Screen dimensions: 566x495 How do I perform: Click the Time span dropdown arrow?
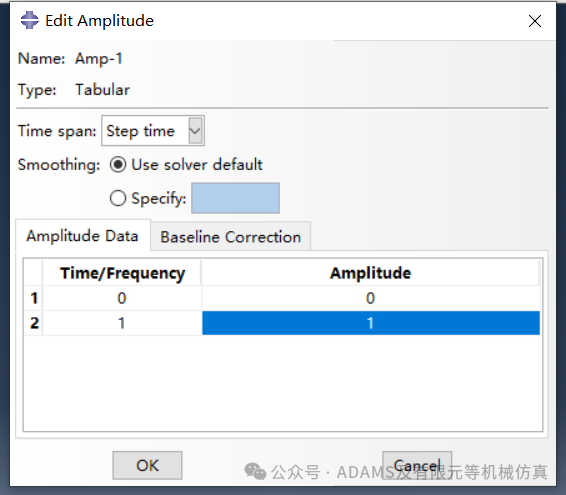point(195,131)
